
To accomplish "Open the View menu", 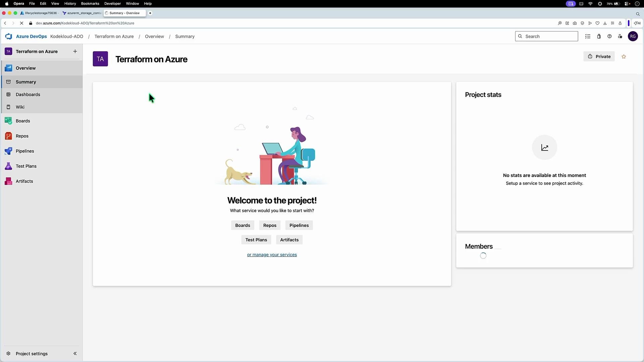I will click(x=55, y=4).
